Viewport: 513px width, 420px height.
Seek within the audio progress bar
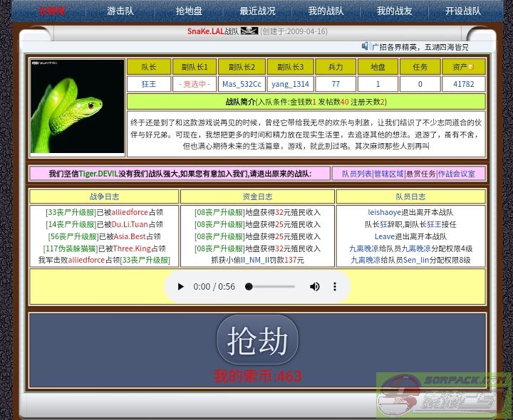(271, 287)
